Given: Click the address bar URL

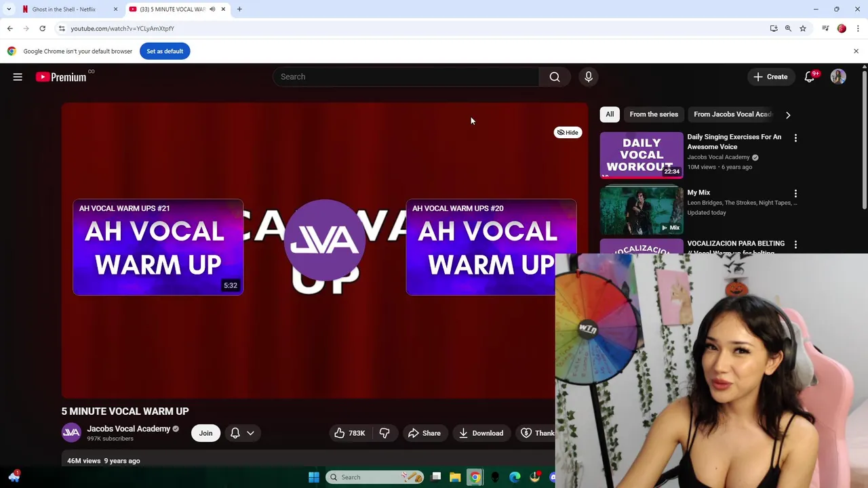Looking at the screenshot, I should point(123,28).
